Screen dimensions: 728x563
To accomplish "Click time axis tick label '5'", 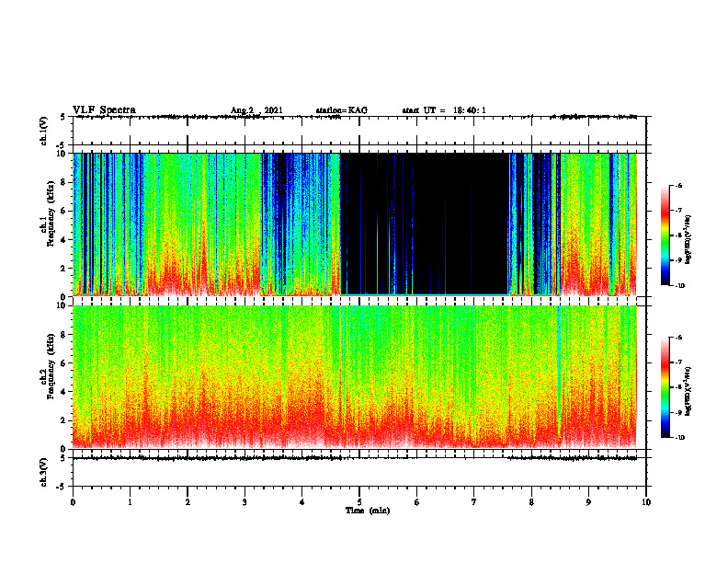I will point(359,502).
